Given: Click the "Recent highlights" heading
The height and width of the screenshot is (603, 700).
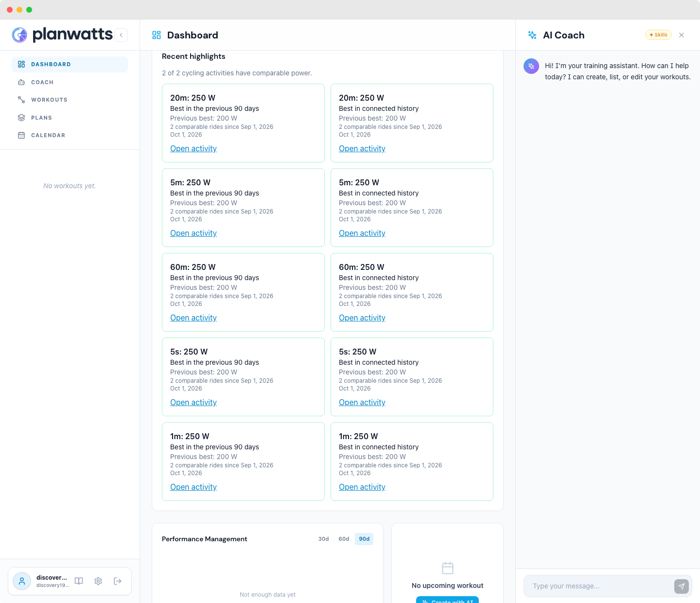Looking at the screenshot, I should click(x=193, y=56).
